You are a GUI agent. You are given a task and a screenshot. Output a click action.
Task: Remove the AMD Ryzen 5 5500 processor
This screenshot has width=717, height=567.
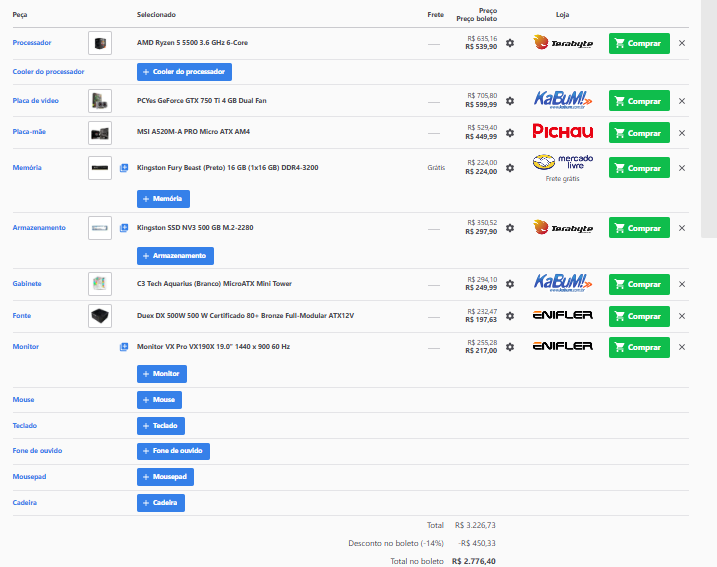[x=682, y=43]
